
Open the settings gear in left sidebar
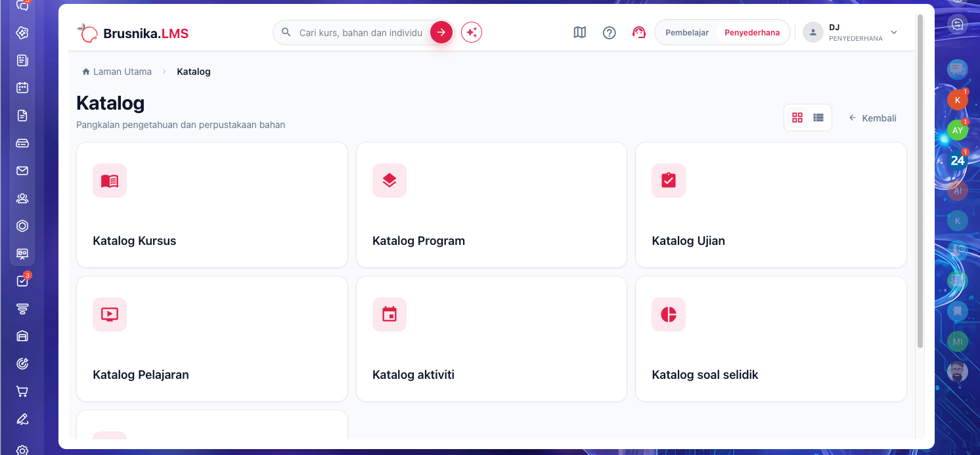[22, 450]
